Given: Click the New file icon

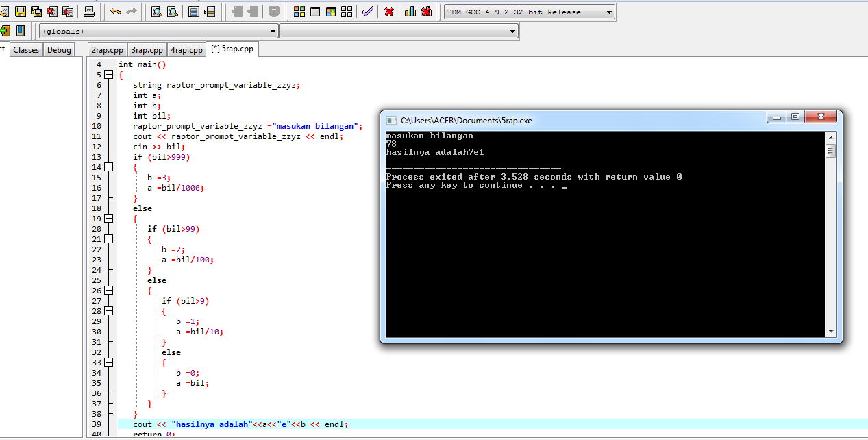Looking at the screenshot, I should (x=5, y=12).
